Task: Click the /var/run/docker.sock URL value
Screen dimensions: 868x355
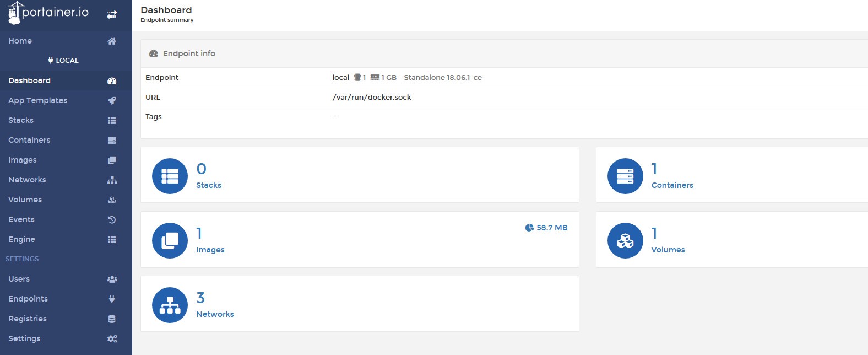Action: click(372, 98)
